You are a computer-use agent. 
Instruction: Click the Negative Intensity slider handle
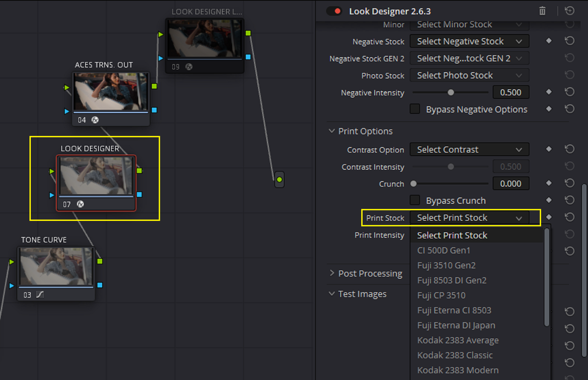(451, 93)
